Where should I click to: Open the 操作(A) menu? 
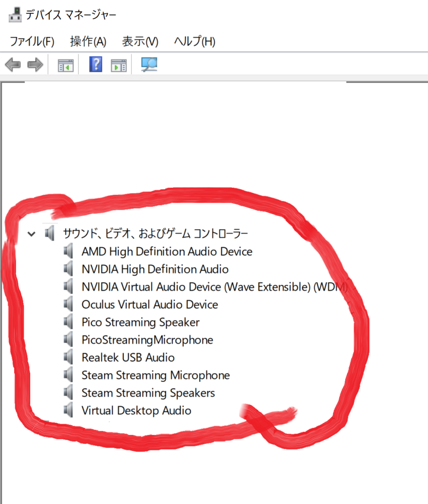click(88, 41)
